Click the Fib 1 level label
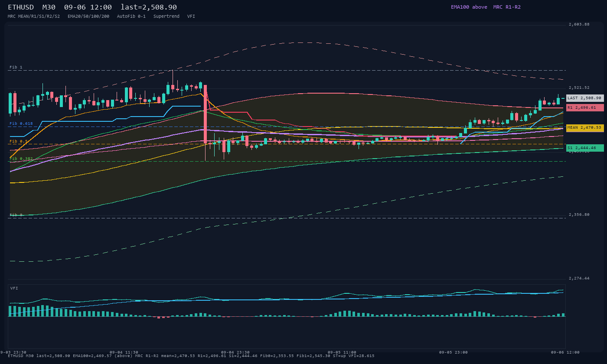 (16, 67)
